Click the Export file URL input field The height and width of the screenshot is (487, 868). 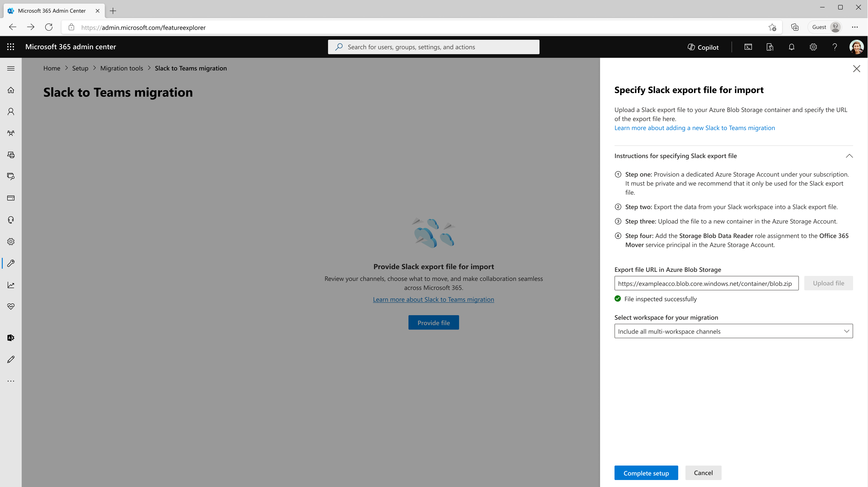click(706, 283)
